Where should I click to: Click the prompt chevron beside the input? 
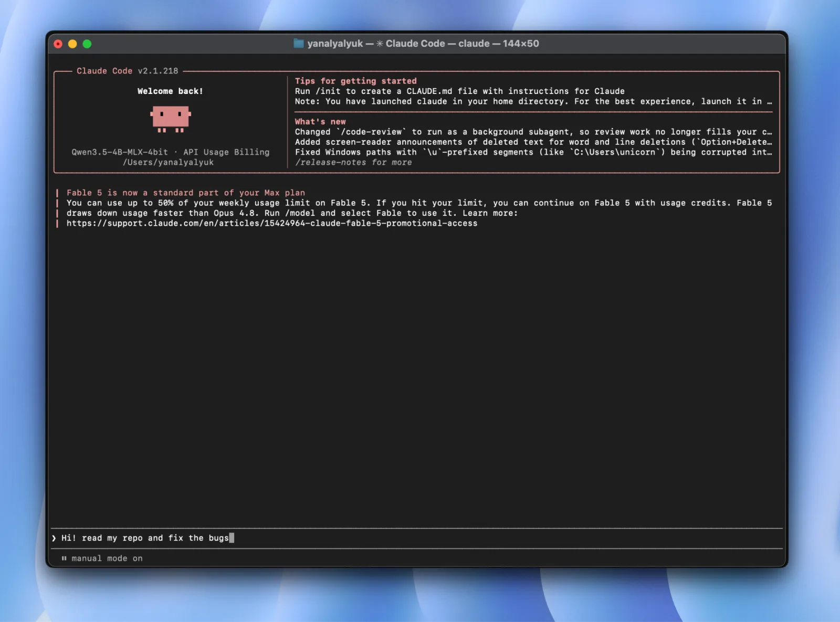pyautogui.click(x=54, y=538)
